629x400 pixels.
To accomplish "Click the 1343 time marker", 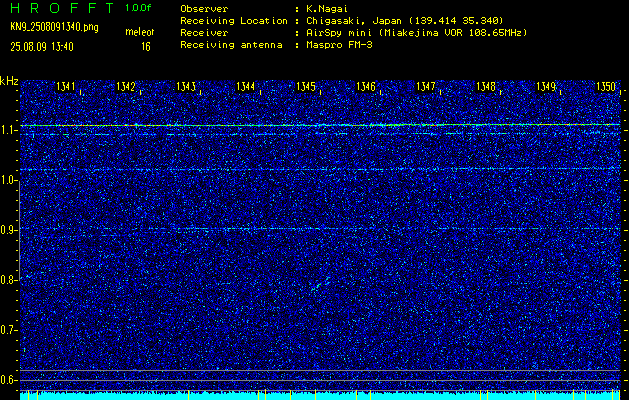I will pyautogui.click(x=186, y=87).
